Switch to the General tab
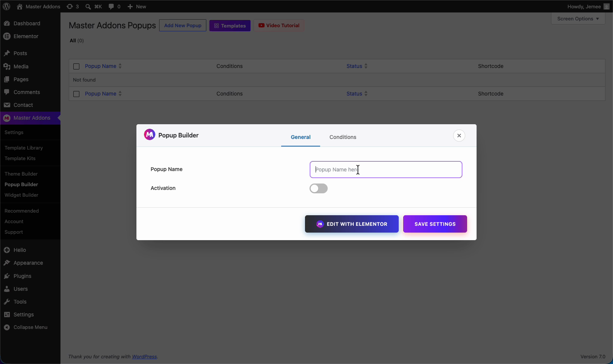Image resolution: width=613 pixels, height=364 pixels. click(300, 137)
